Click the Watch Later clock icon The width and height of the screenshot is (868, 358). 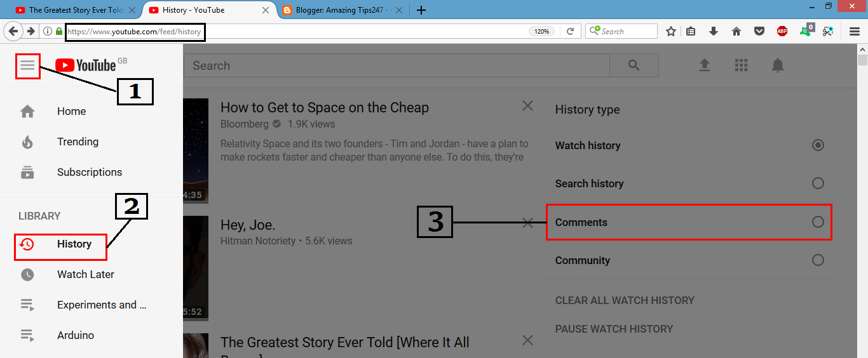click(x=27, y=274)
